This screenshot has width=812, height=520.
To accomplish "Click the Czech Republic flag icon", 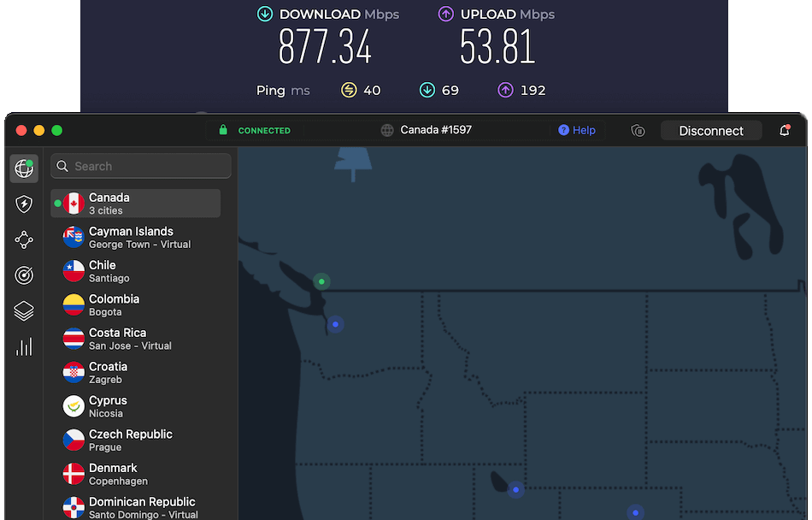I will 74,440.
